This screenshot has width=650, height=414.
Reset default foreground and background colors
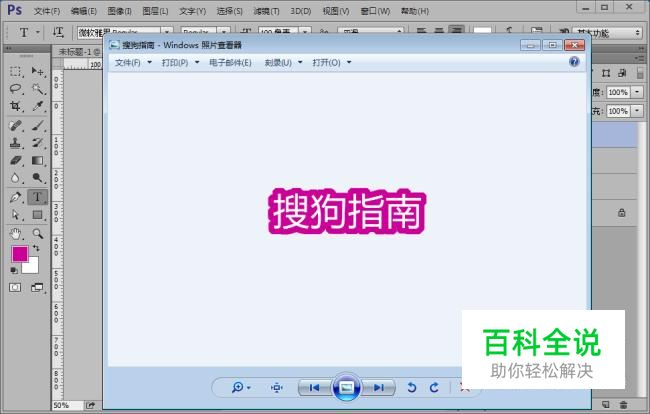[14, 270]
